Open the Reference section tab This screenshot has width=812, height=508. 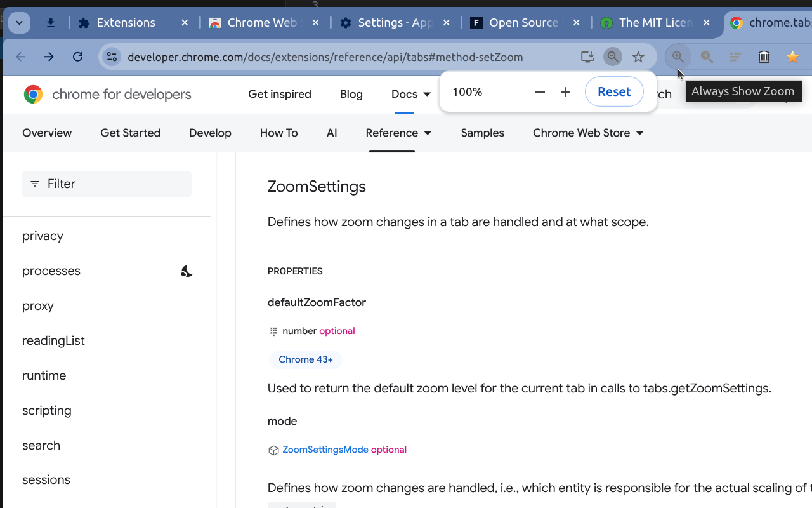pos(392,133)
